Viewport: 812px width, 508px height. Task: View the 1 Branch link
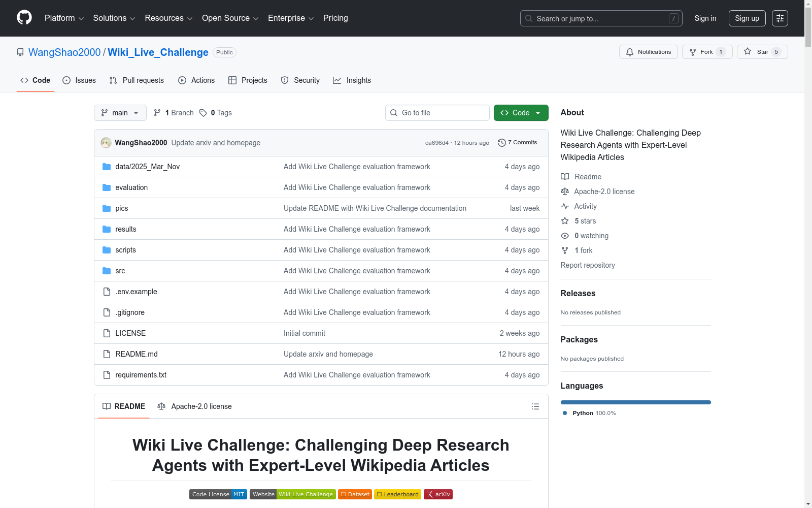coord(174,113)
